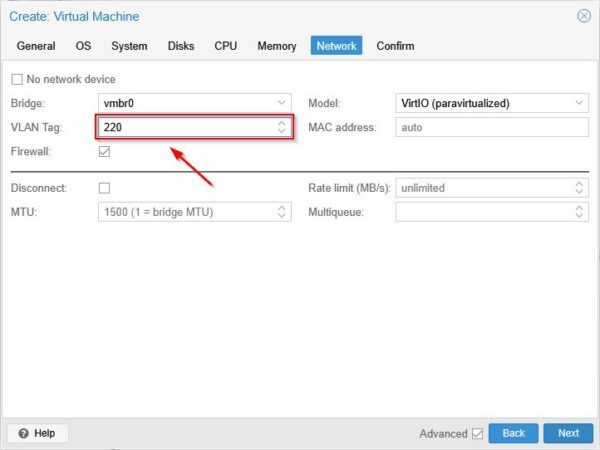
Task: Click the MTU spinner arrows
Action: [x=282, y=212]
